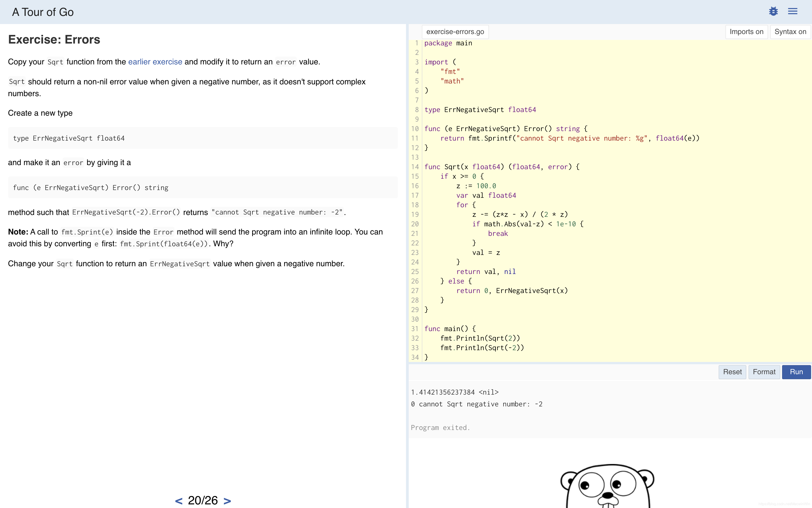Click the var val float64 line
812x508 pixels.
click(x=486, y=195)
